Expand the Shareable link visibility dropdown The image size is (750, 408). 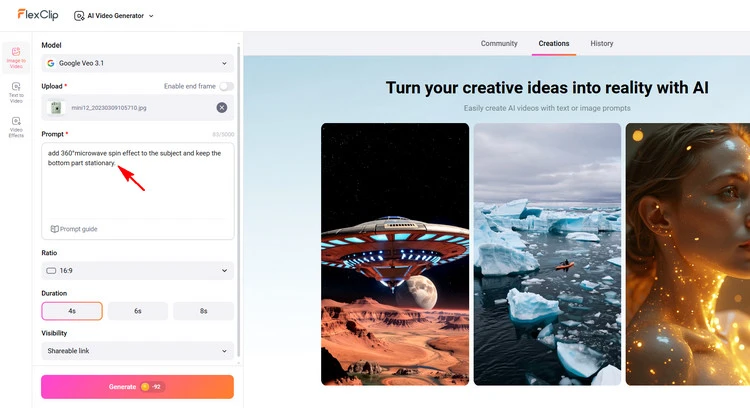[138, 351]
